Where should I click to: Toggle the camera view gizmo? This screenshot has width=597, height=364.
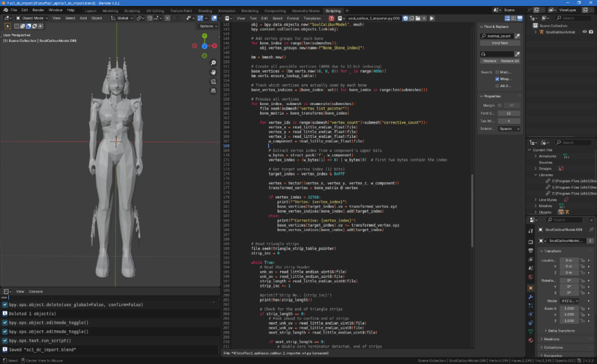point(214,81)
